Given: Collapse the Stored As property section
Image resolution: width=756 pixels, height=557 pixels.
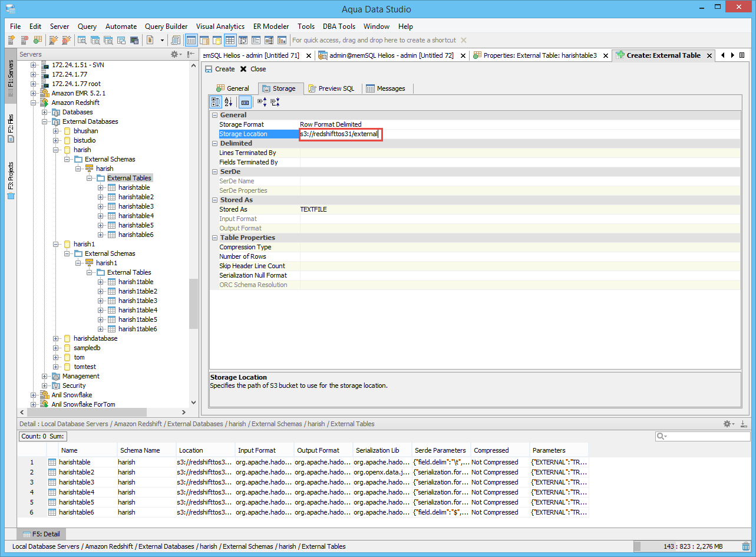Looking at the screenshot, I should pos(214,200).
